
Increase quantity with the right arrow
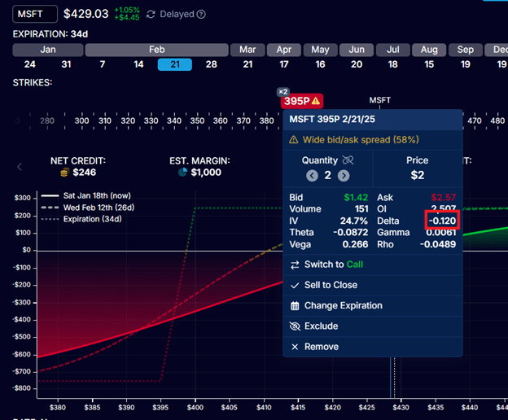point(344,176)
